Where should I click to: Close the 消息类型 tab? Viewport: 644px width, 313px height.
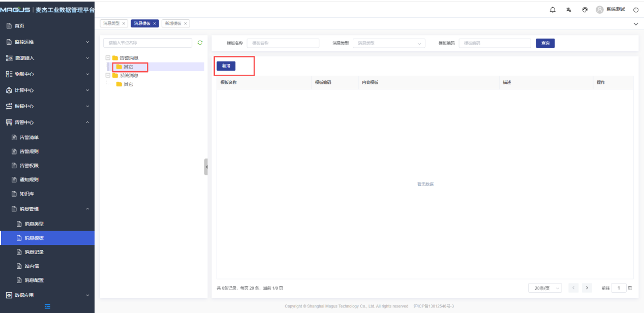click(x=124, y=23)
